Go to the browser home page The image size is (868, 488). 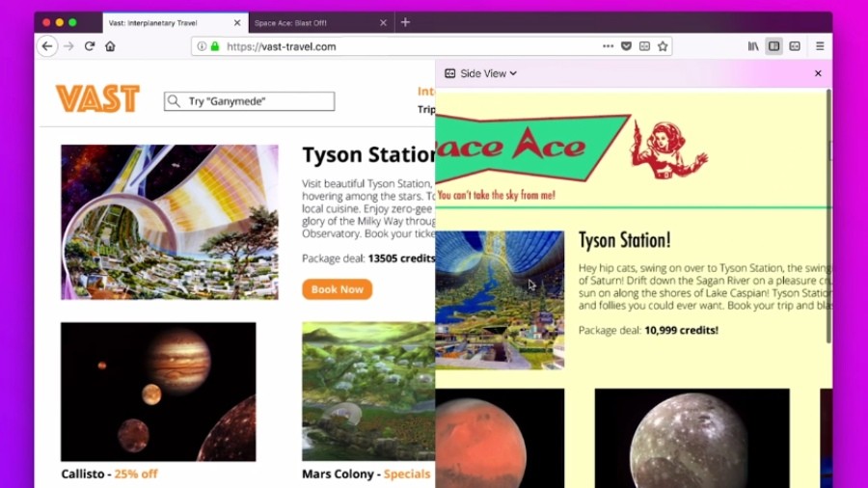[x=110, y=46]
